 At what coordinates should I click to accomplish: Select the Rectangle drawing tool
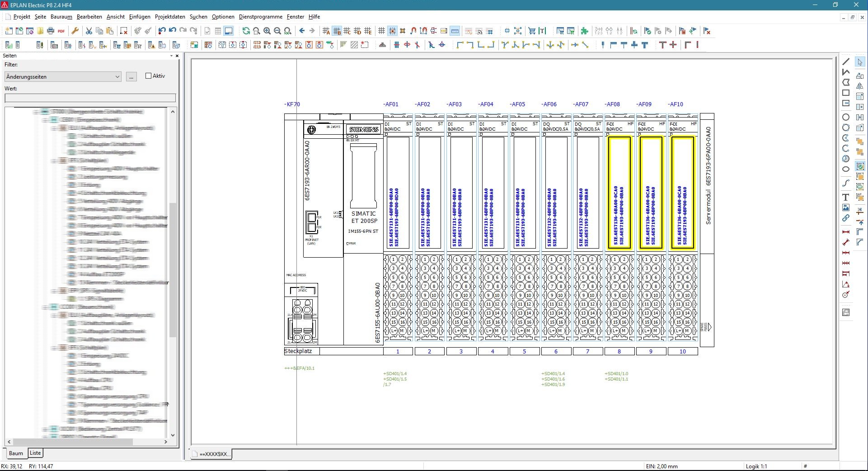(x=846, y=93)
